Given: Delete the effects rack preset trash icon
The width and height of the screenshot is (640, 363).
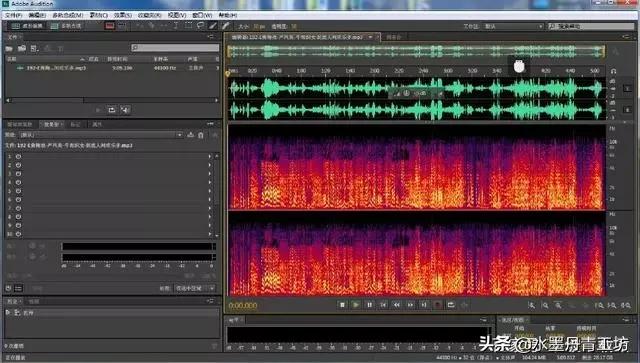Looking at the screenshot, I should point(201,135).
